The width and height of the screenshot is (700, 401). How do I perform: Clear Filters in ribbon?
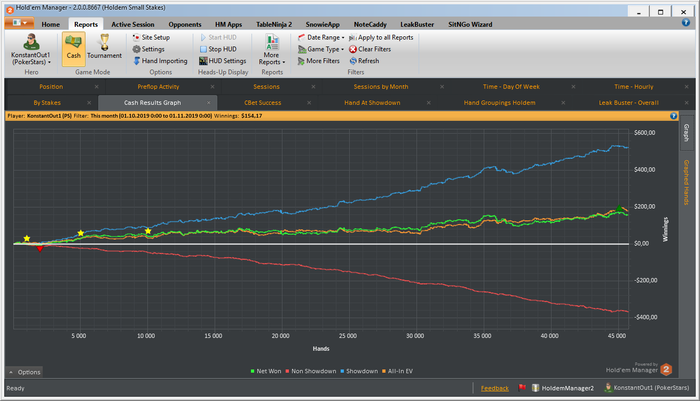tap(374, 49)
